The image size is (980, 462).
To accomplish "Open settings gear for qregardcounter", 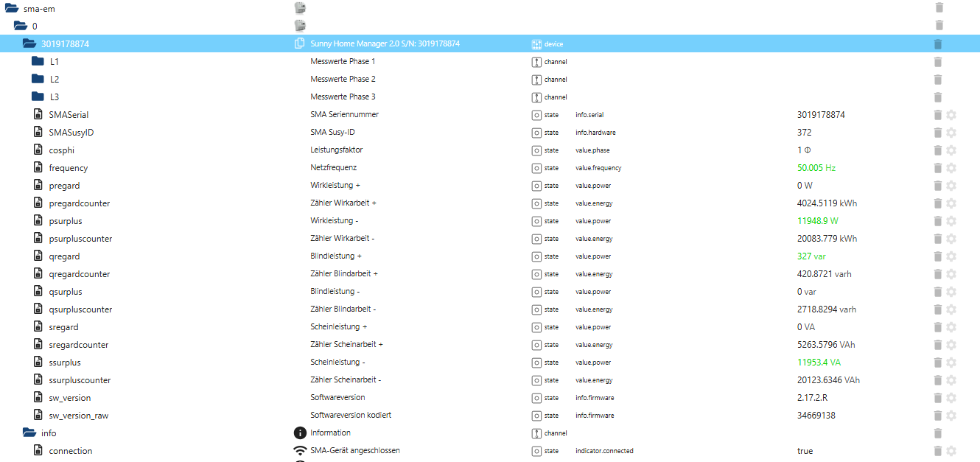I will tap(951, 274).
